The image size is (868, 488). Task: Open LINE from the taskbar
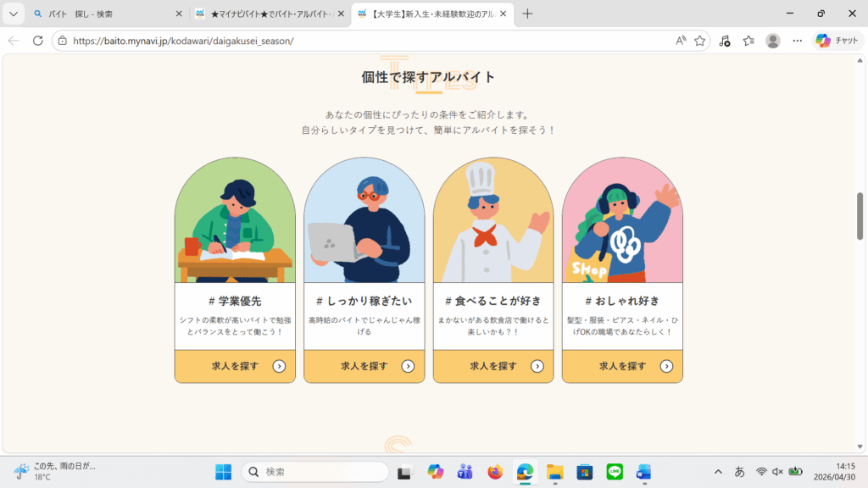(615, 471)
